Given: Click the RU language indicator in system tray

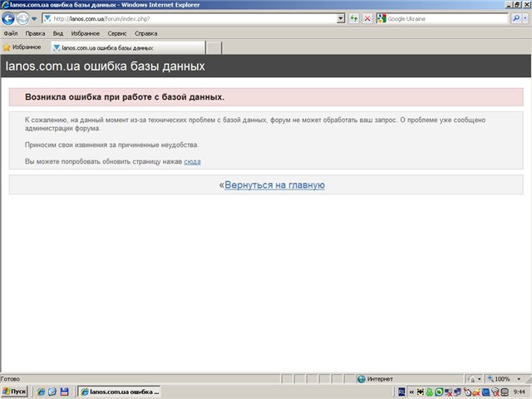Looking at the screenshot, I should coord(402,391).
